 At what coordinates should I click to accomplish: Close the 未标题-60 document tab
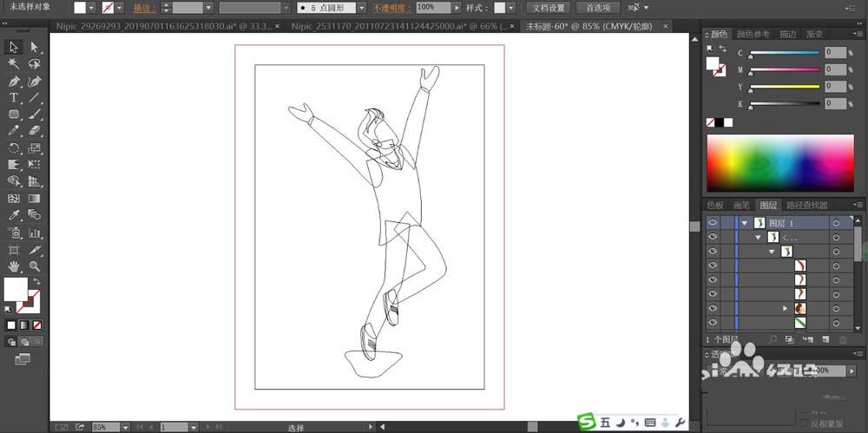pyautogui.click(x=666, y=26)
